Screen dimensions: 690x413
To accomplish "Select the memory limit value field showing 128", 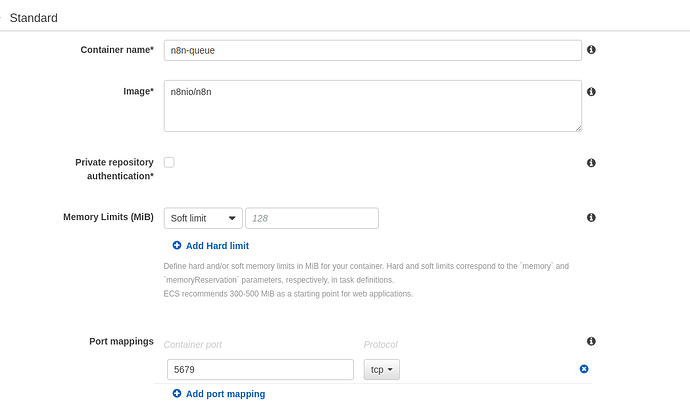I will coord(311,218).
